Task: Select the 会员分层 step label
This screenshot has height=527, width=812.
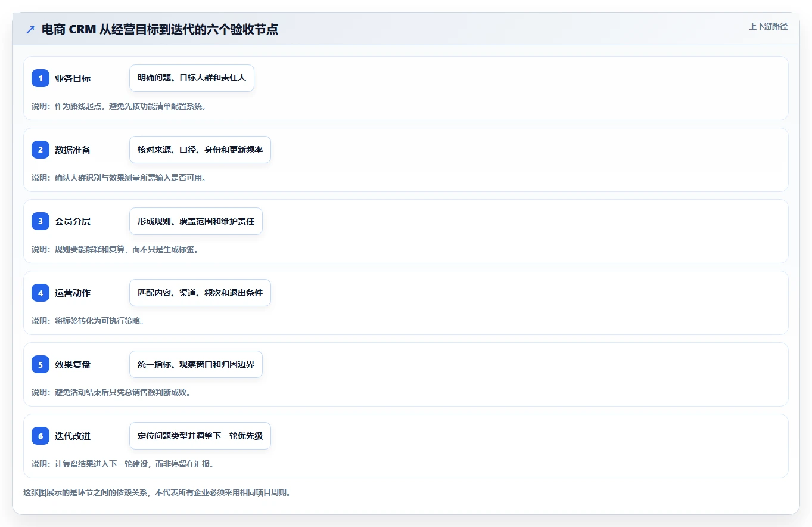Action: pos(73,221)
